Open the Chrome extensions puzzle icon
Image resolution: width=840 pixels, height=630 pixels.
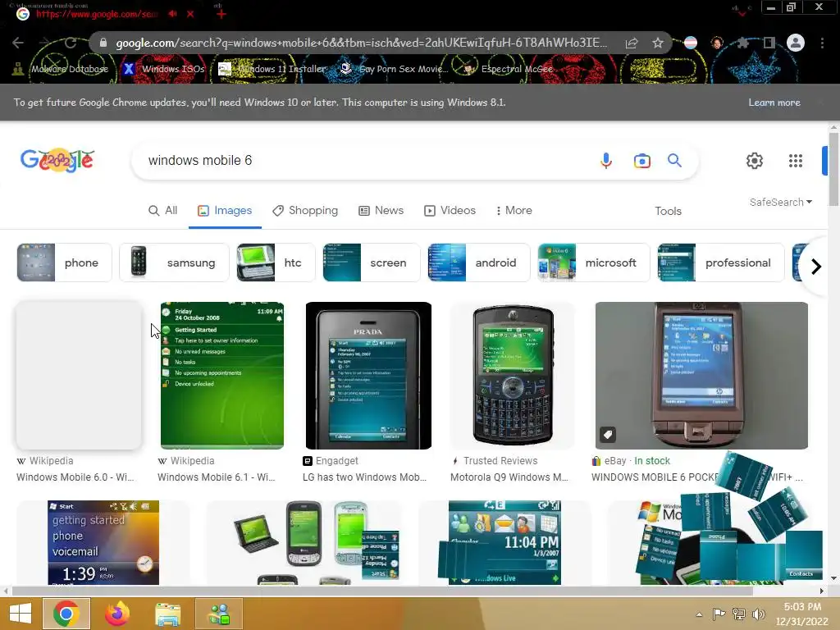point(742,43)
